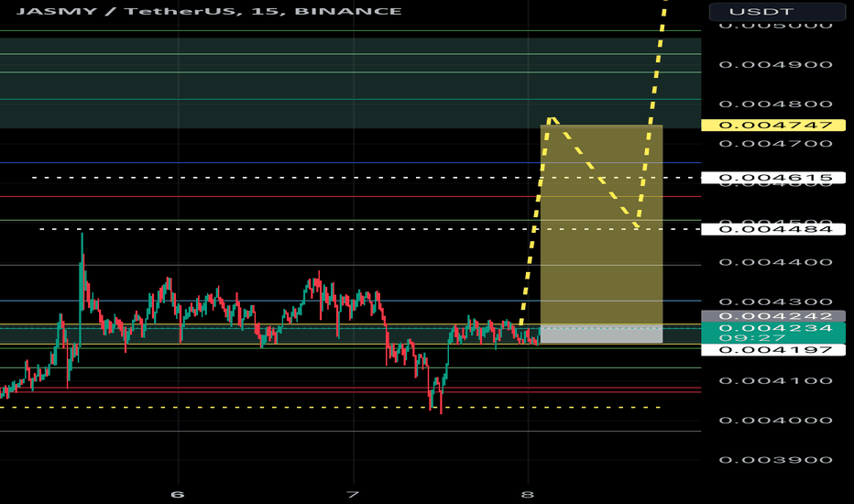Select the gray stop-loss zone of position
Image resolution: width=854 pixels, height=504 pixels.
[601, 334]
